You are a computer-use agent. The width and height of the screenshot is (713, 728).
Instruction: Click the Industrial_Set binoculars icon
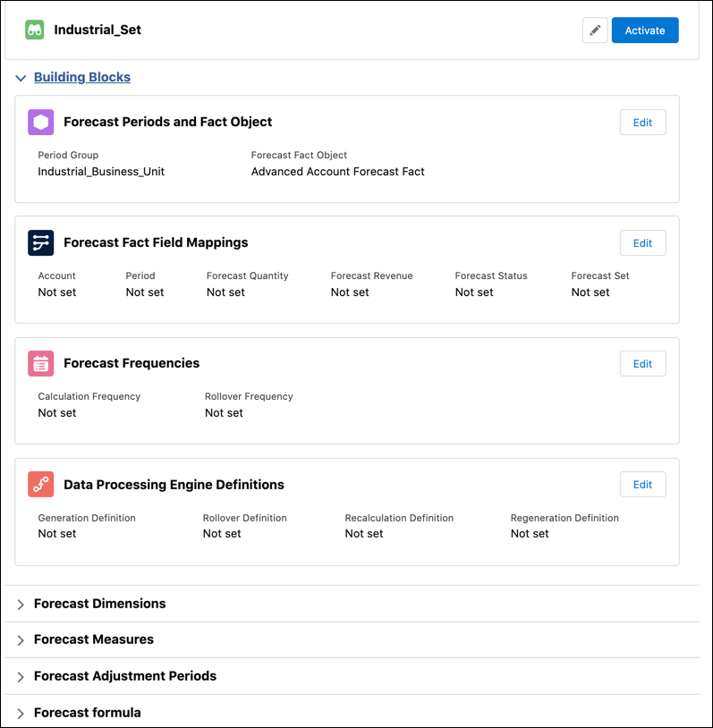pos(35,30)
